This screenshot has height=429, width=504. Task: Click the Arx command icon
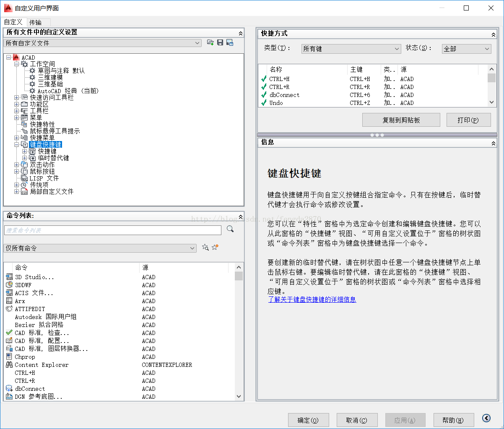click(x=9, y=301)
